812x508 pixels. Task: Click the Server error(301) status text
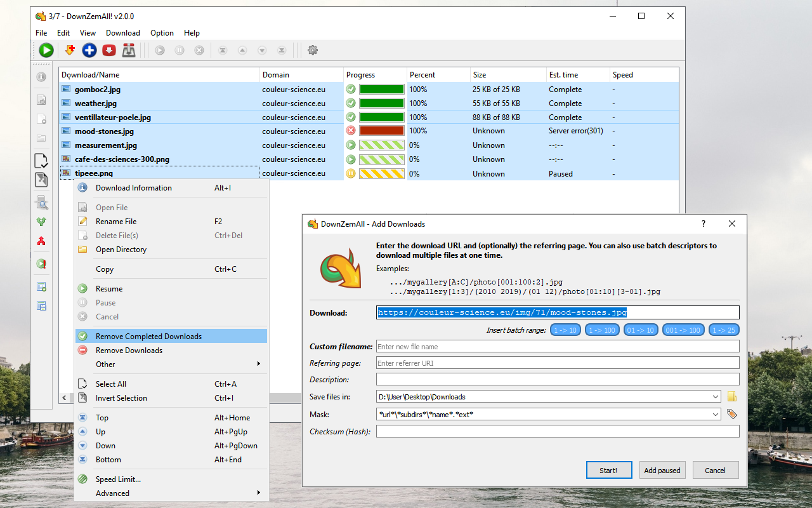click(575, 131)
